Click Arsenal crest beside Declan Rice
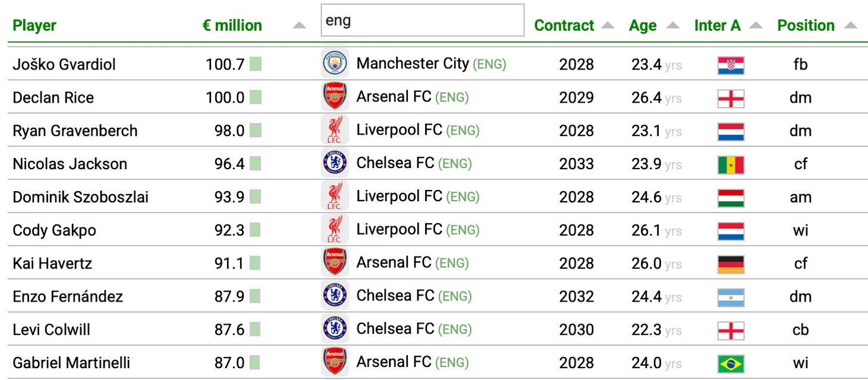 (335, 97)
